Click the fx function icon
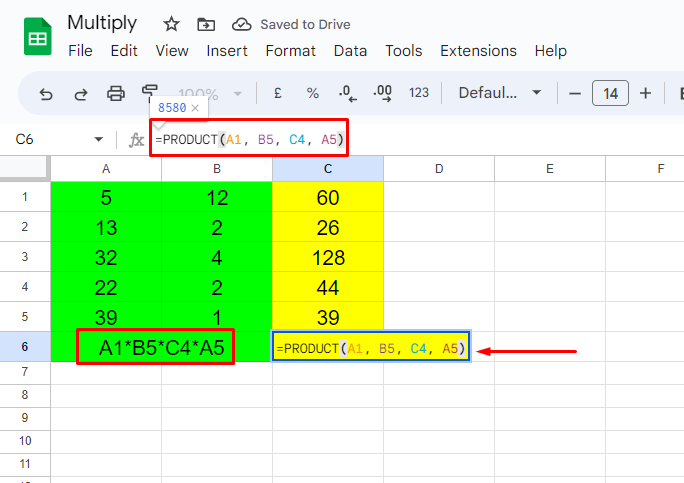684x483 pixels. pyautogui.click(x=136, y=140)
